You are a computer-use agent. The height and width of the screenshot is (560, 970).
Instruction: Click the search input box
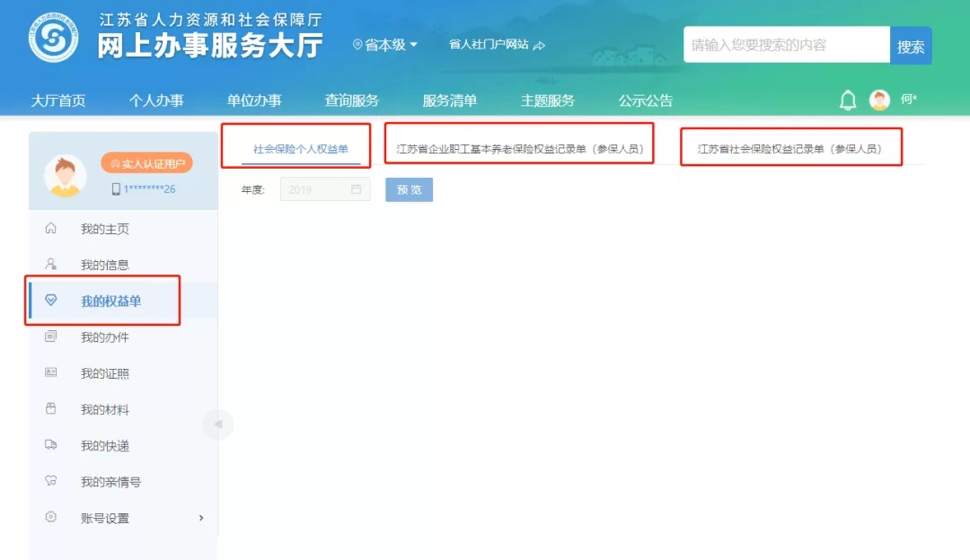(x=786, y=45)
